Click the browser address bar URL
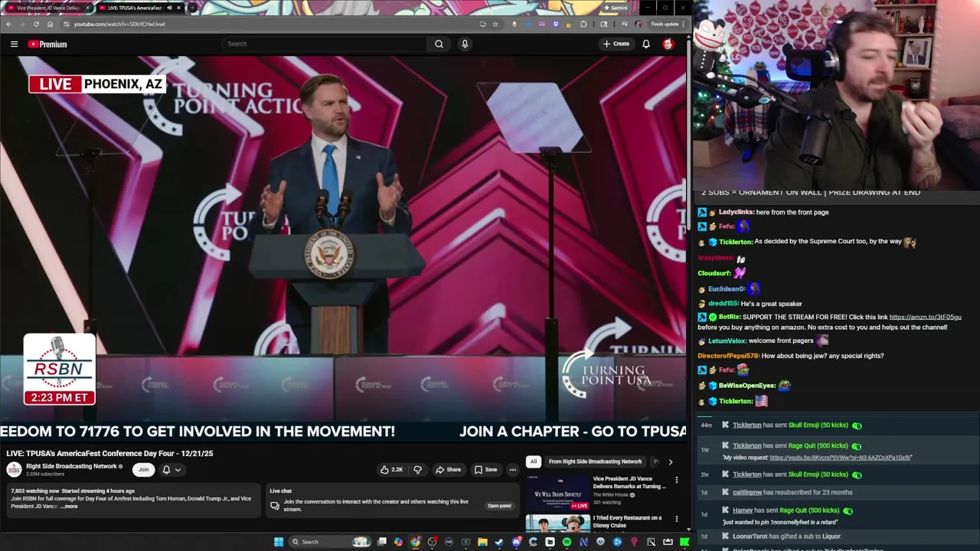Image resolution: width=980 pixels, height=551 pixels. point(119,24)
